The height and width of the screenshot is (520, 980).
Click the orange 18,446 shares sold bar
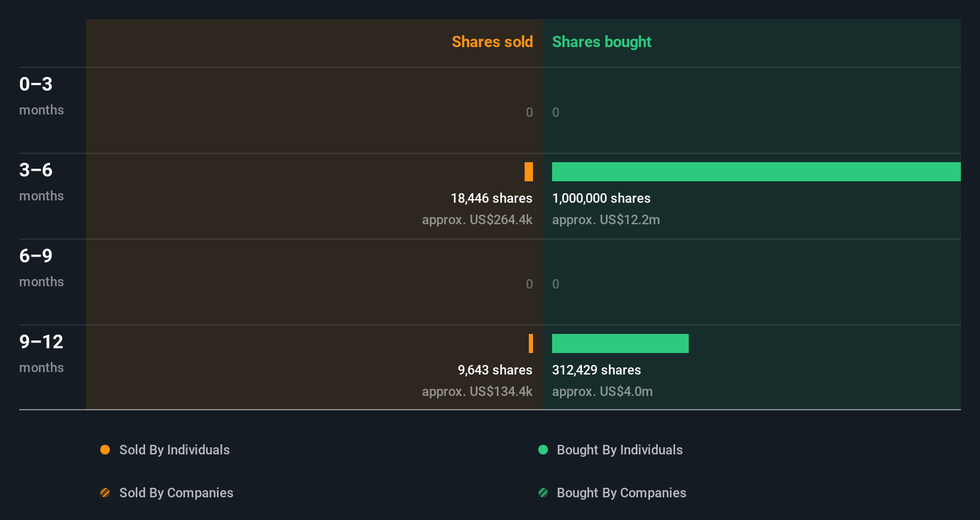(529, 172)
